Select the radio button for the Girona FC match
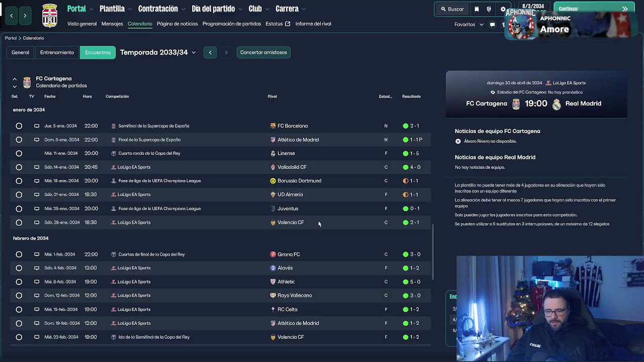Viewport: 644px width, 362px height. [19, 254]
